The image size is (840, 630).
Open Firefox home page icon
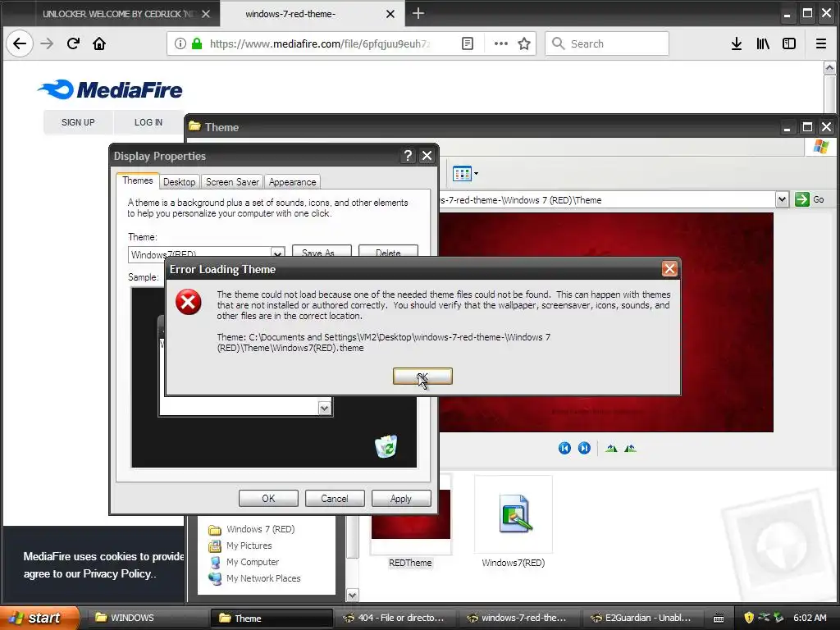click(99, 43)
